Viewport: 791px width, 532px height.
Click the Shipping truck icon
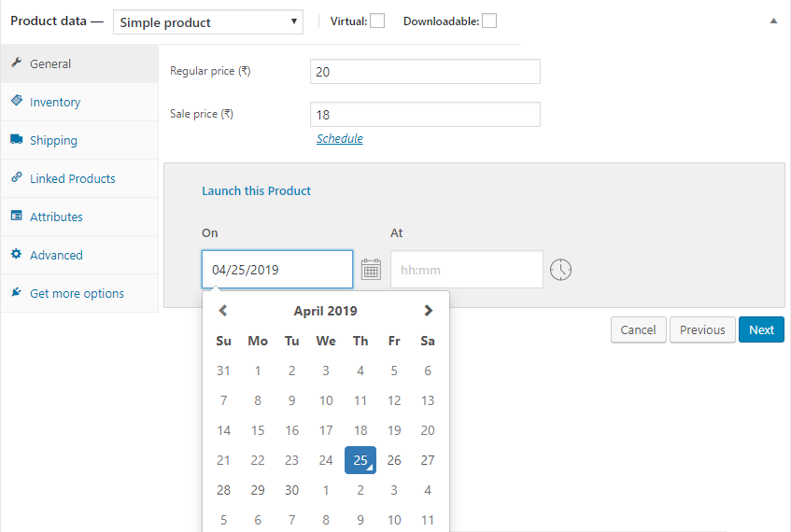[17, 139]
